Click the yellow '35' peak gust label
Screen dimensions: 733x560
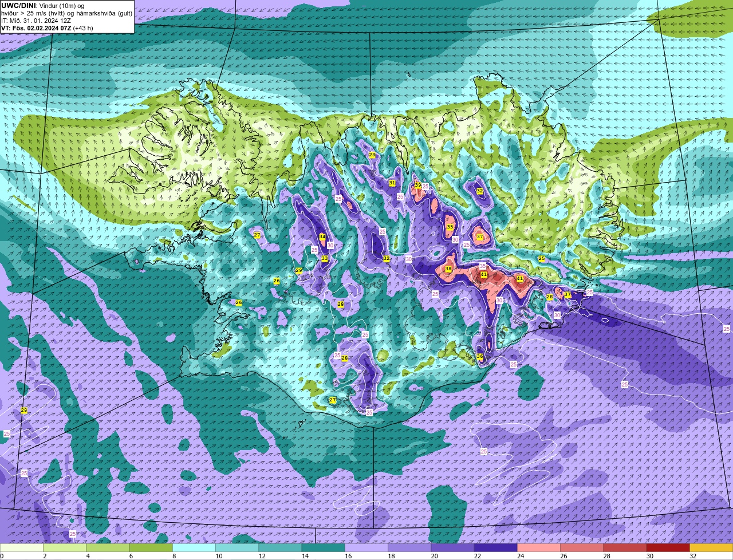(x=450, y=227)
